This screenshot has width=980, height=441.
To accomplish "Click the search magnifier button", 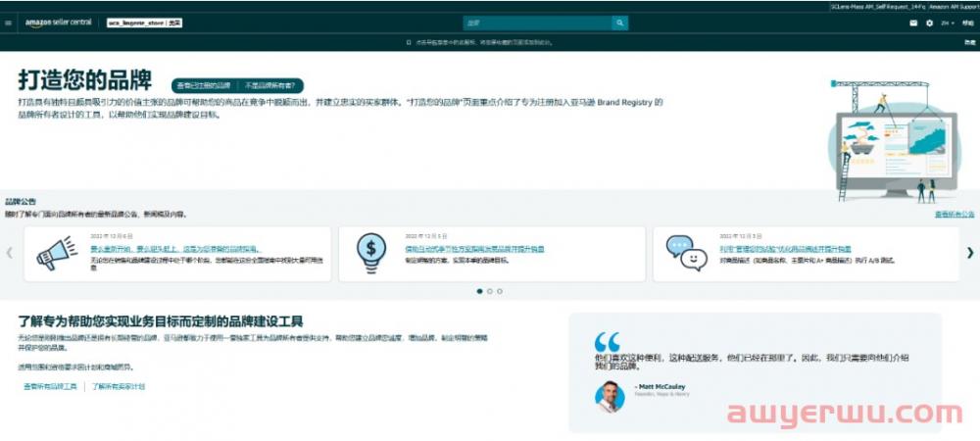I will click(x=619, y=23).
